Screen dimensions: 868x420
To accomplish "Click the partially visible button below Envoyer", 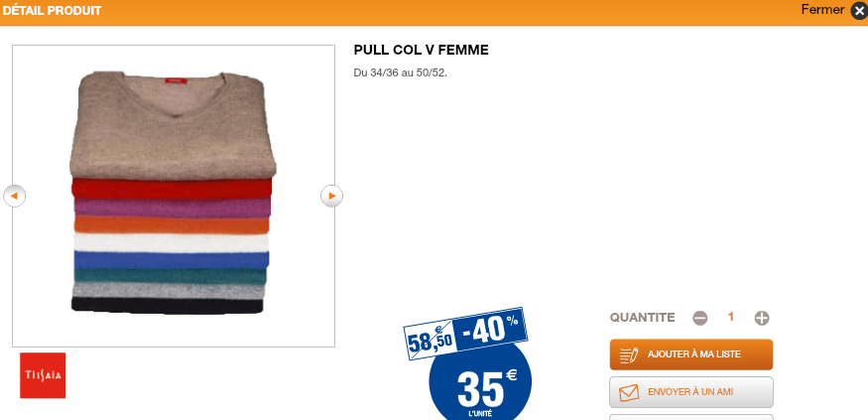I will 690,417.
